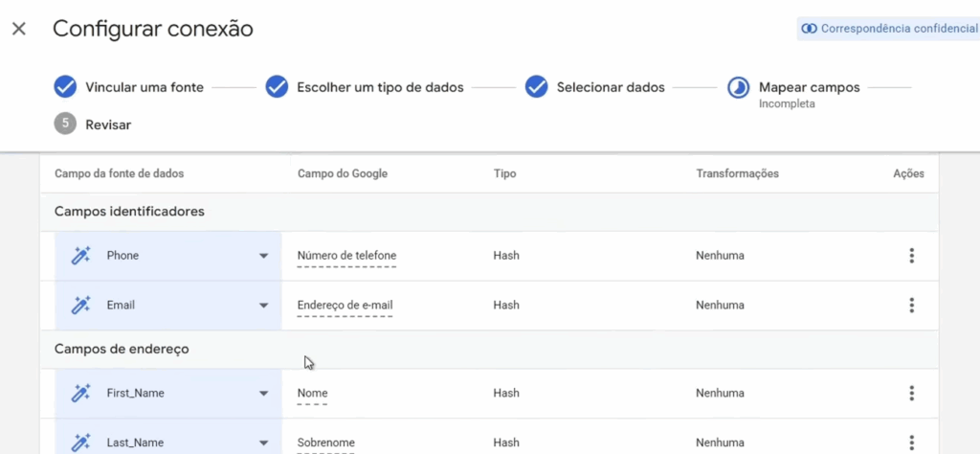The image size is (980, 454).
Task: Expand the First_Name source field dropdown
Action: tap(263, 393)
